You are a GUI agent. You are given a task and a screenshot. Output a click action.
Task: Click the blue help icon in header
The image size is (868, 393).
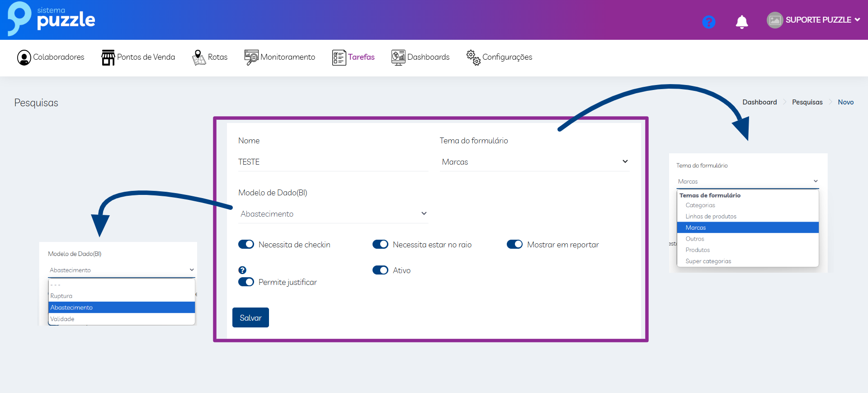(x=708, y=22)
